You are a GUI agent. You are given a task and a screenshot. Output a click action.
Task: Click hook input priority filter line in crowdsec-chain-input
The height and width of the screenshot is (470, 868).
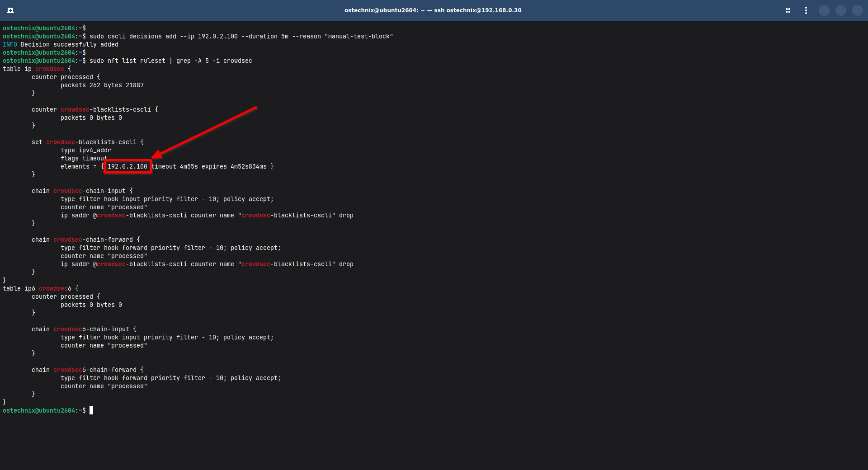(167, 199)
